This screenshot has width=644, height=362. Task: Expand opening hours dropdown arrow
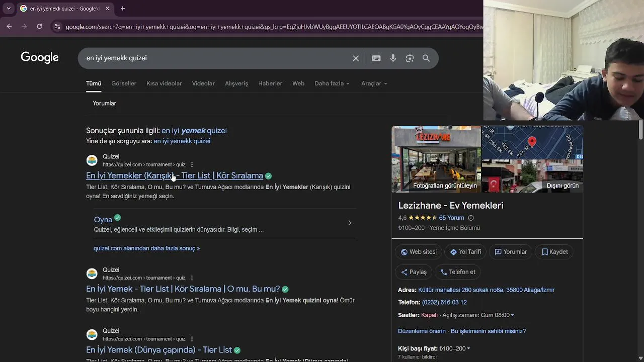tap(513, 315)
